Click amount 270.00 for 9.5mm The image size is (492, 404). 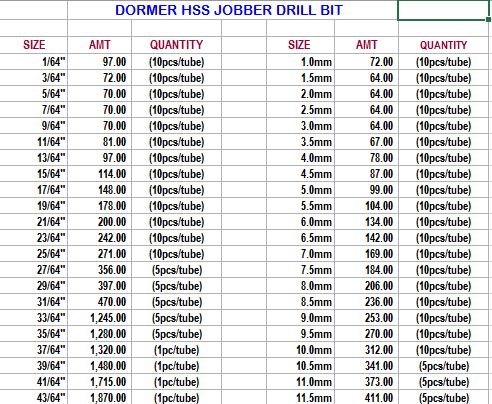click(366, 334)
